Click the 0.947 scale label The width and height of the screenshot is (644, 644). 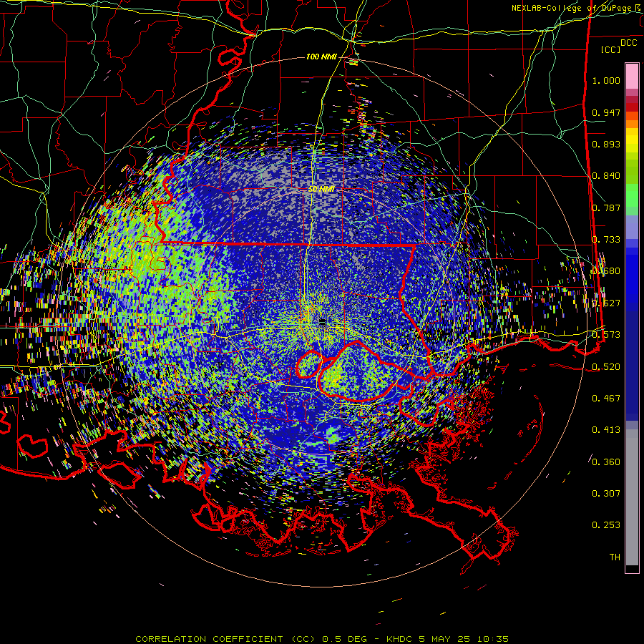pyautogui.click(x=606, y=112)
